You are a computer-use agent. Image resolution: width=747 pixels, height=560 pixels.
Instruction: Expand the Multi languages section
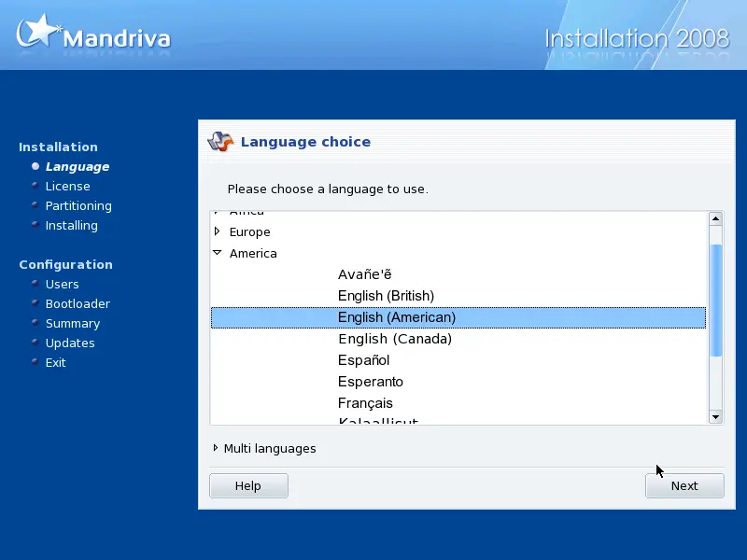point(216,448)
